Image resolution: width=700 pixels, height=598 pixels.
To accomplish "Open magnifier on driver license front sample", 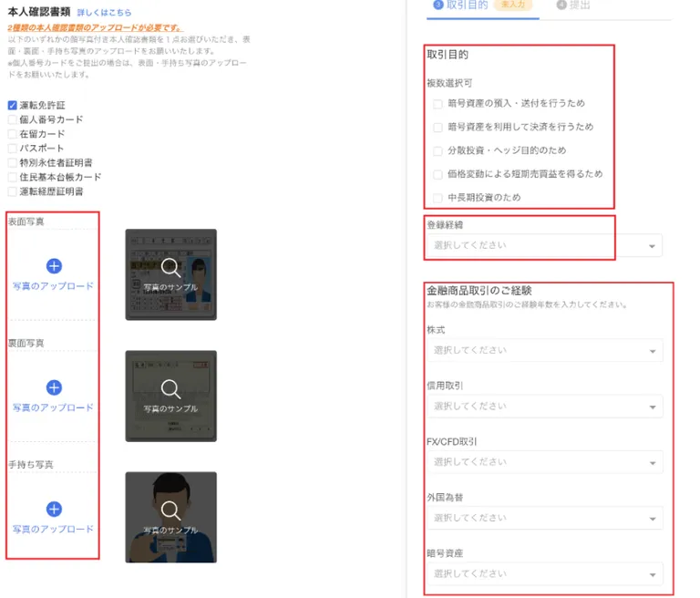I will [170, 267].
